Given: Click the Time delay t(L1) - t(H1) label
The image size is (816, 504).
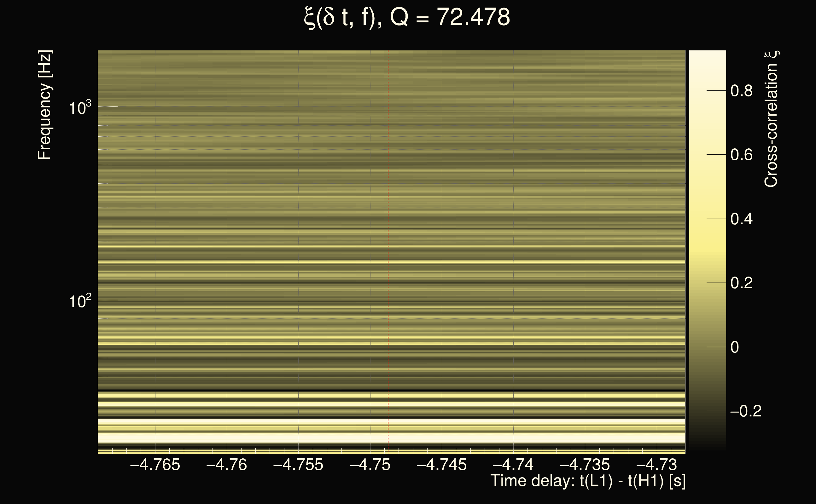Looking at the screenshot, I should (588, 481).
